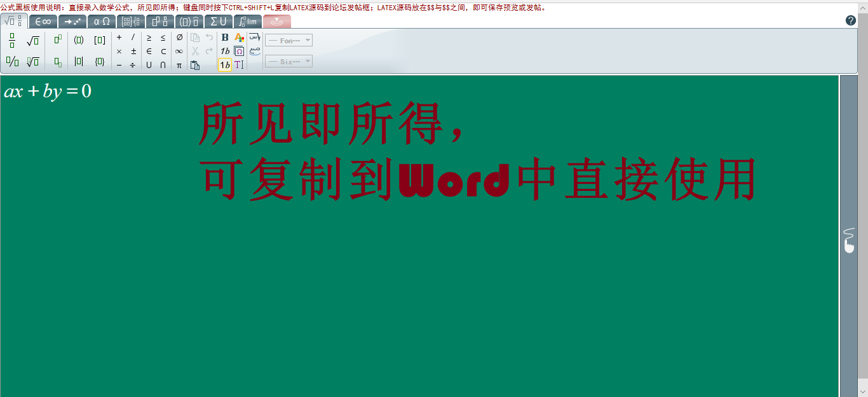This screenshot has height=397, width=868.
Task: Open the Font dropdown
Action: coord(288,40)
